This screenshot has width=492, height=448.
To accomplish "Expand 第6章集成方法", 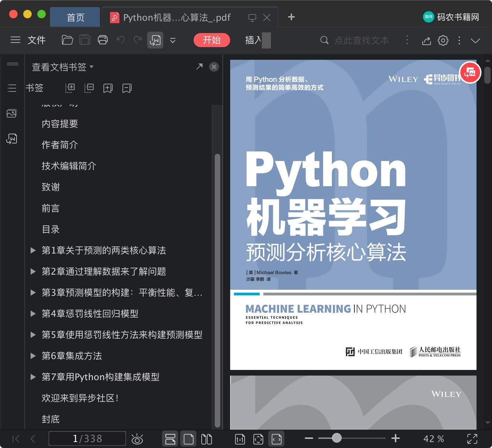I will click(x=33, y=356).
